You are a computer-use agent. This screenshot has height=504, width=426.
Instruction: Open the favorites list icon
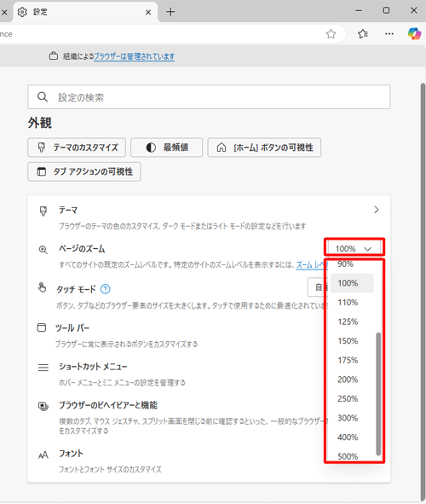[363, 34]
